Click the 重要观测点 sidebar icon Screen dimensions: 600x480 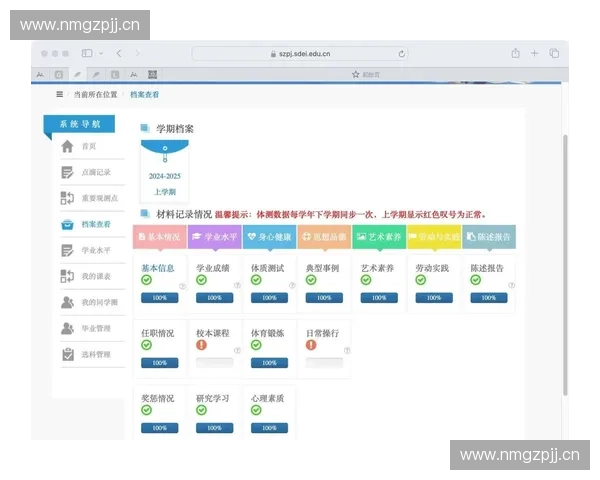67,198
